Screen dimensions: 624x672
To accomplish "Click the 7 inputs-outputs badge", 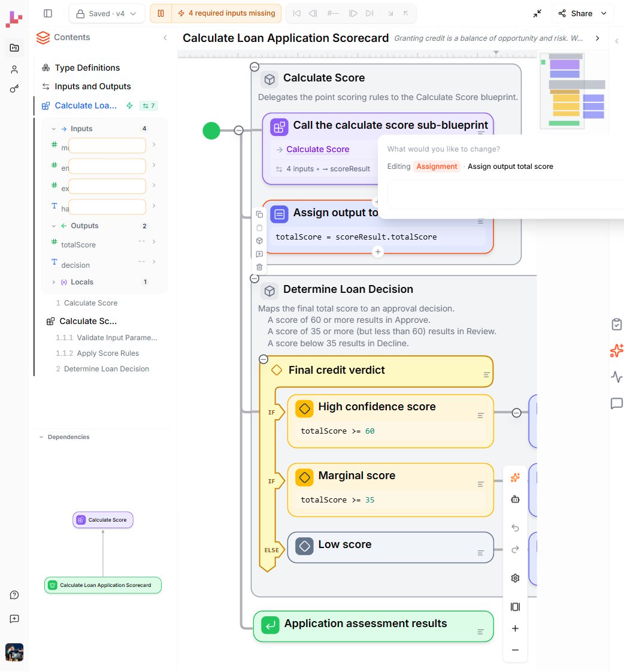I will tap(149, 105).
